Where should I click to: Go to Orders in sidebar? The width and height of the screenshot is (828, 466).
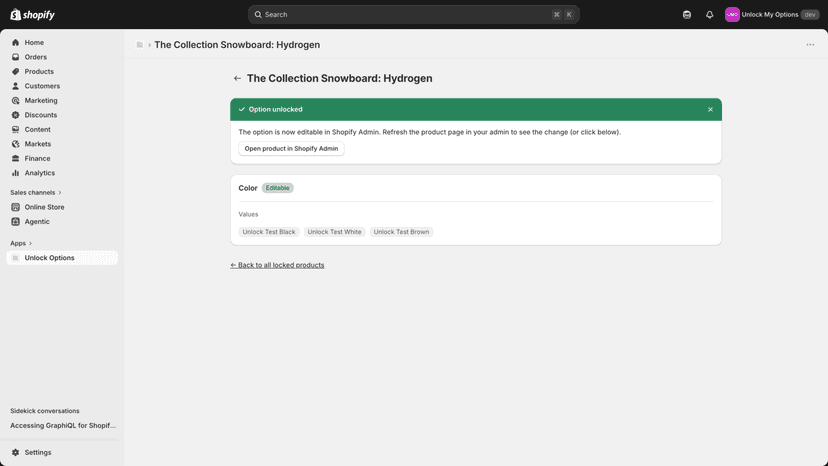(x=35, y=57)
